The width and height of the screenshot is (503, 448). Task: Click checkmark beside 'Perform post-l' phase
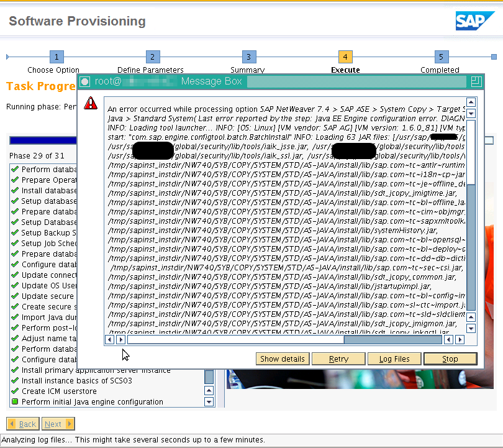(15, 327)
